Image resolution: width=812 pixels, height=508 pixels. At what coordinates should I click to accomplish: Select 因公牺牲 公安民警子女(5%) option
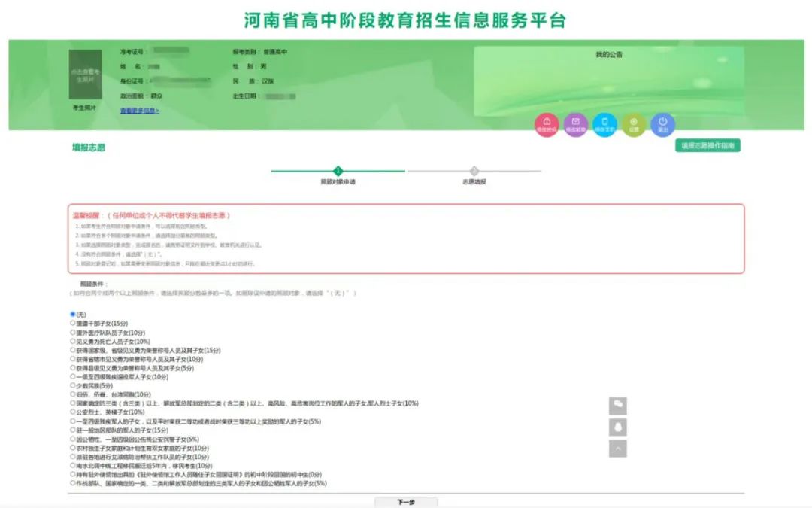73,439
